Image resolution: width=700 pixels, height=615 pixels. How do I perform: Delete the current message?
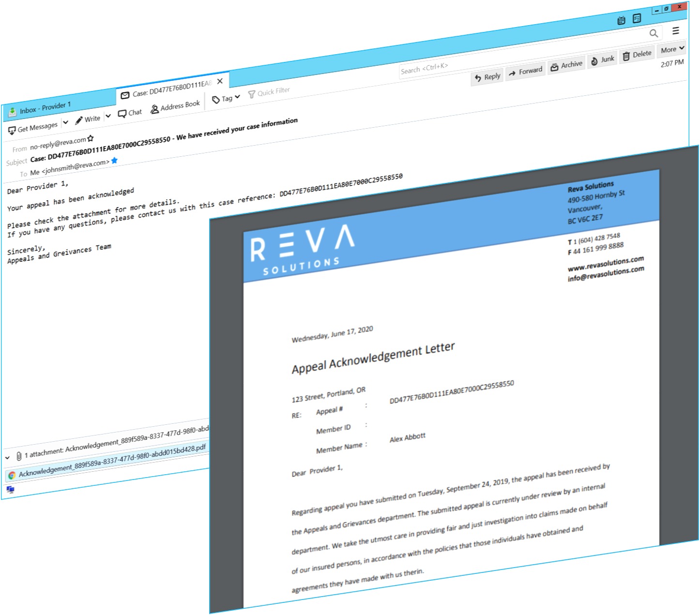637,55
